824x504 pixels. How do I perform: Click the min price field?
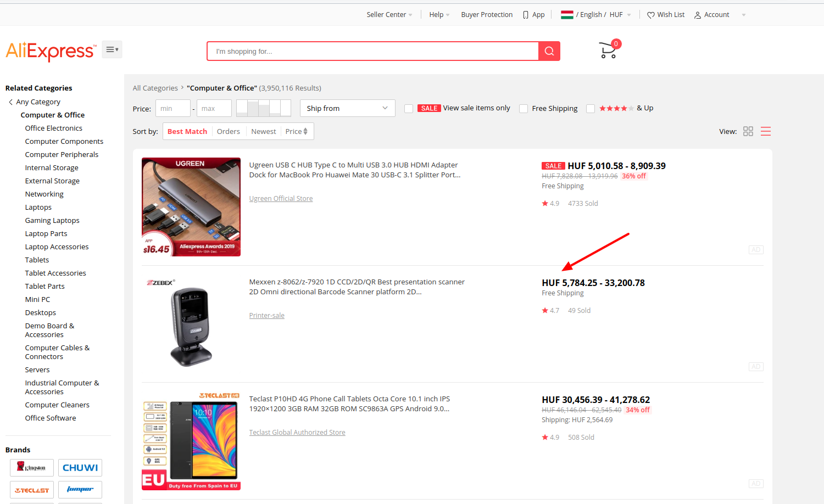click(x=173, y=108)
